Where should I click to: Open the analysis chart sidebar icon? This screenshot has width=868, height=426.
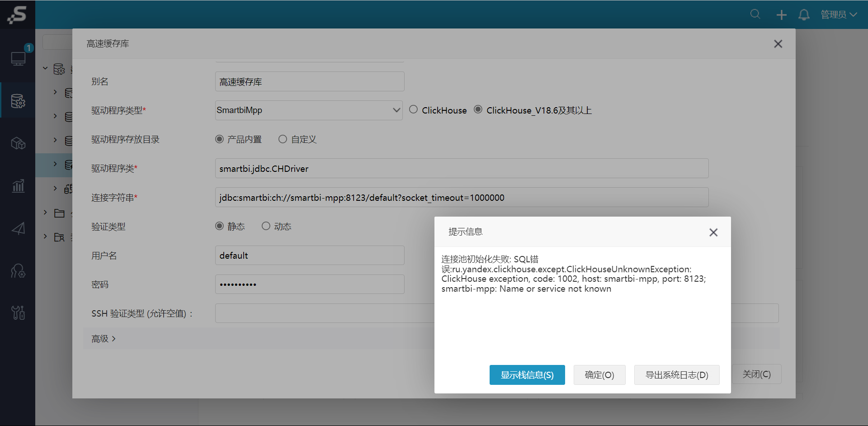pos(18,185)
